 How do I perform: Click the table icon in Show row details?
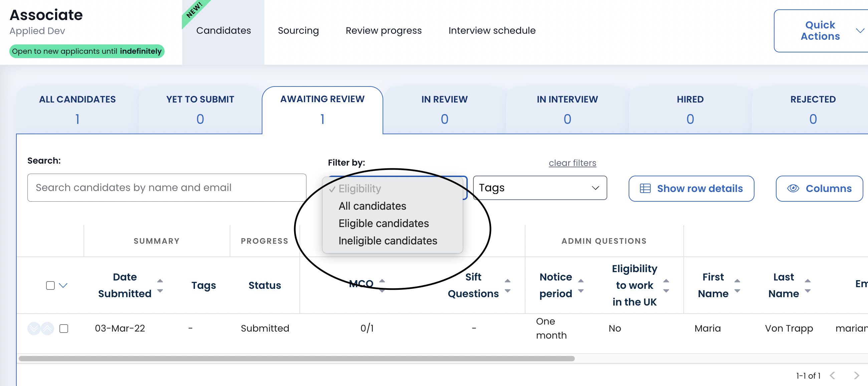[x=645, y=188]
